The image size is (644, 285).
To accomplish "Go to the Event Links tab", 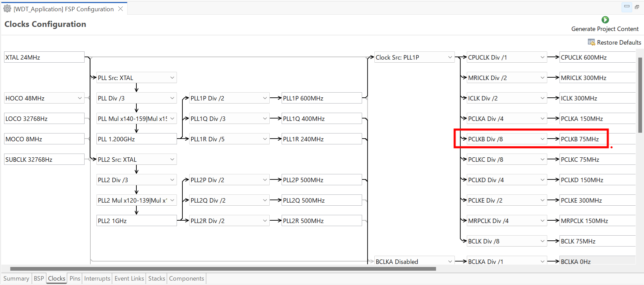I will pos(129,279).
